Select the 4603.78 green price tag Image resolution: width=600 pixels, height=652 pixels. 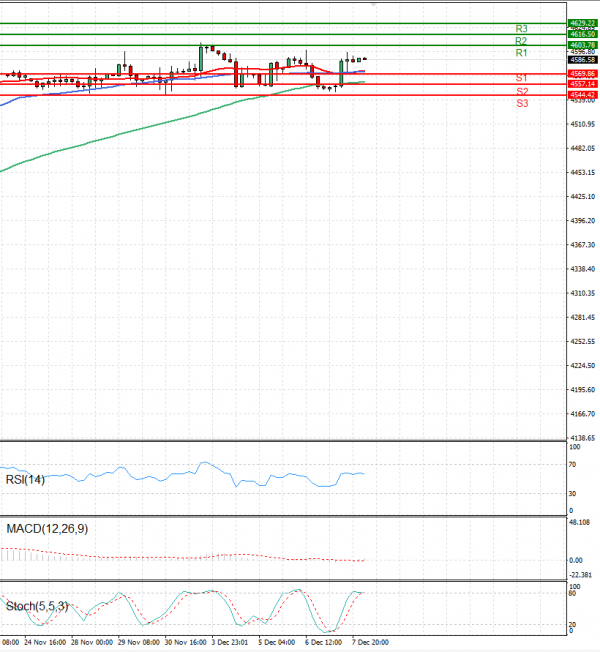582,45
